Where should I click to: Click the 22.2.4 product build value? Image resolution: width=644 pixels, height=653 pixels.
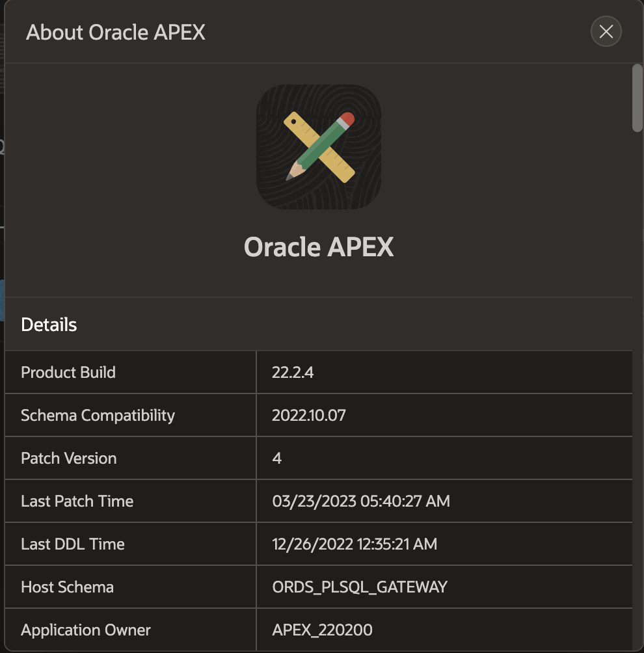click(x=293, y=372)
